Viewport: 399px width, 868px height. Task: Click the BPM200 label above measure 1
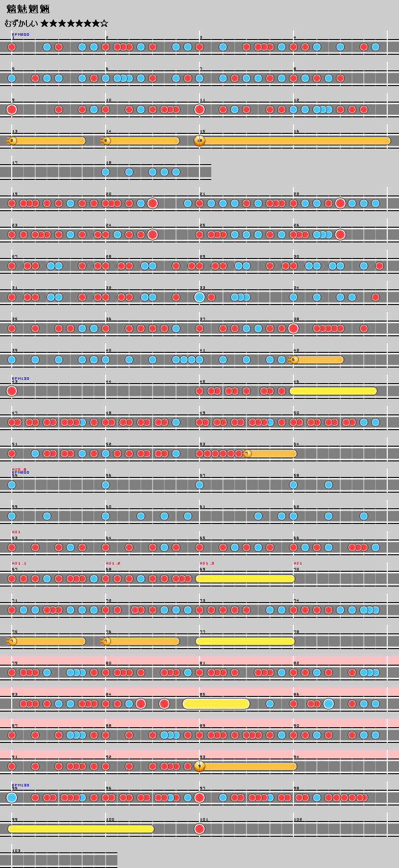21,35
